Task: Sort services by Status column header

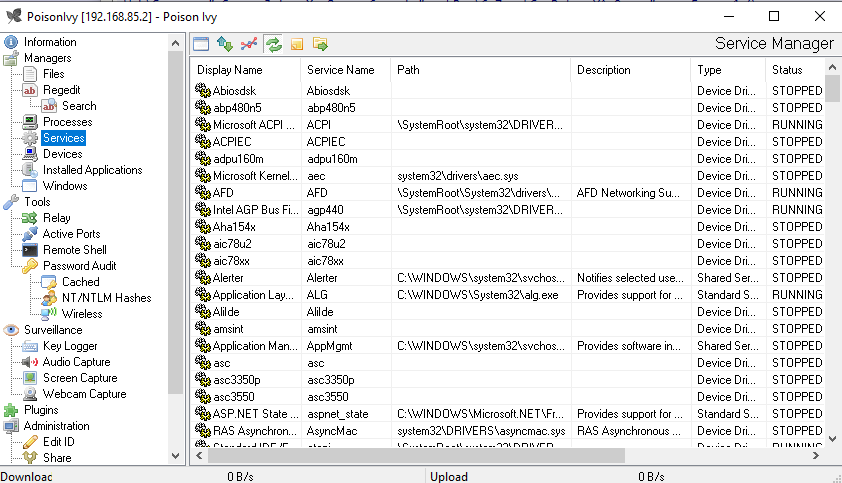Action: tap(787, 70)
